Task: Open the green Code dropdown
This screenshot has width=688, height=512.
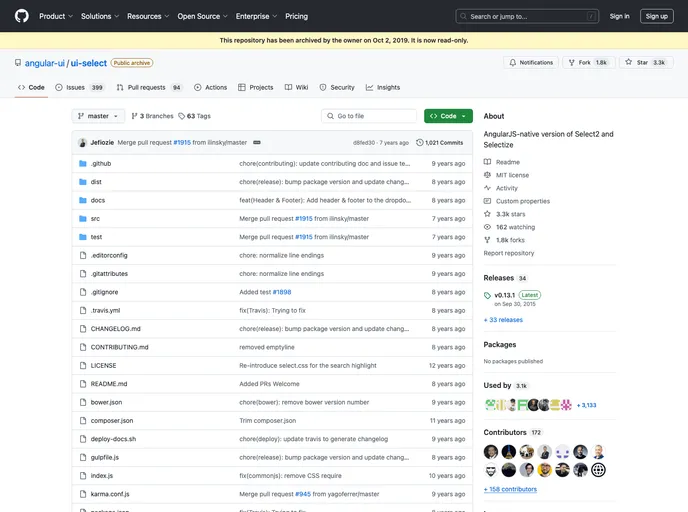Action: [448, 116]
